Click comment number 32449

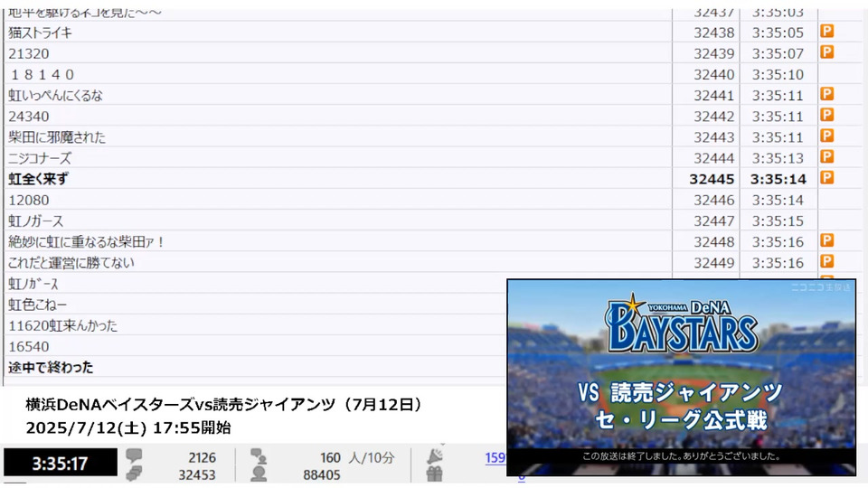point(714,263)
